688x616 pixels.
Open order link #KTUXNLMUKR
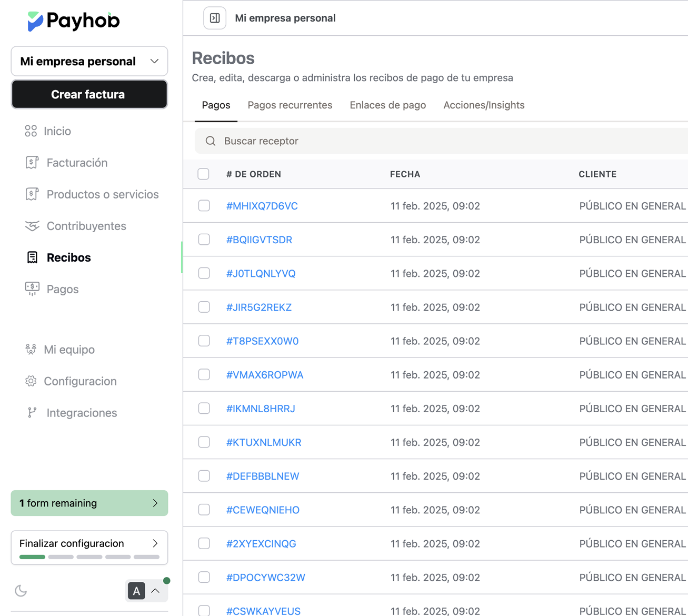264,442
